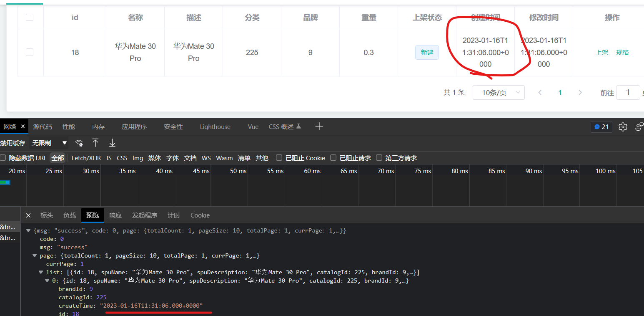Open the 内存 tab

click(98, 127)
